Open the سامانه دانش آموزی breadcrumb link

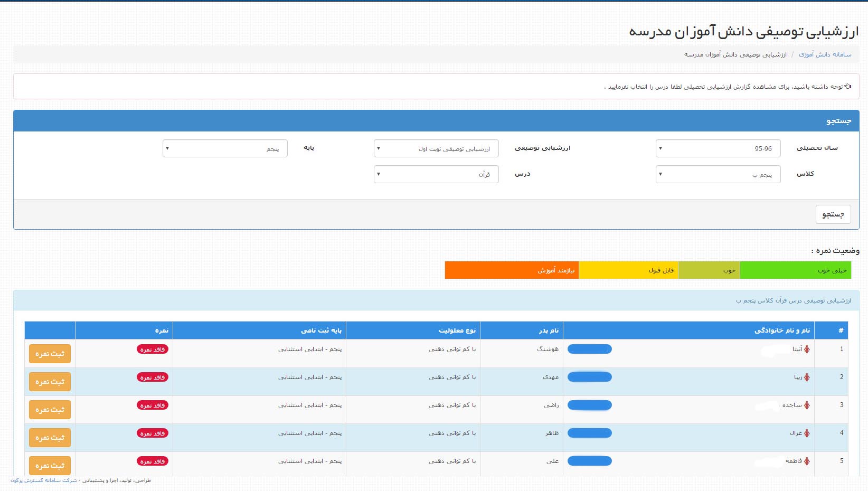coord(825,54)
